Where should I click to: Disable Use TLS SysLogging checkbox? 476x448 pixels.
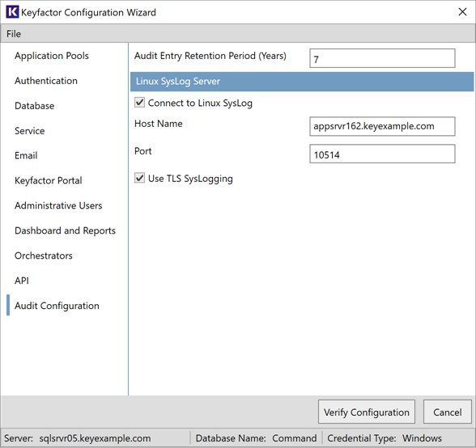[x=139, y=178]
